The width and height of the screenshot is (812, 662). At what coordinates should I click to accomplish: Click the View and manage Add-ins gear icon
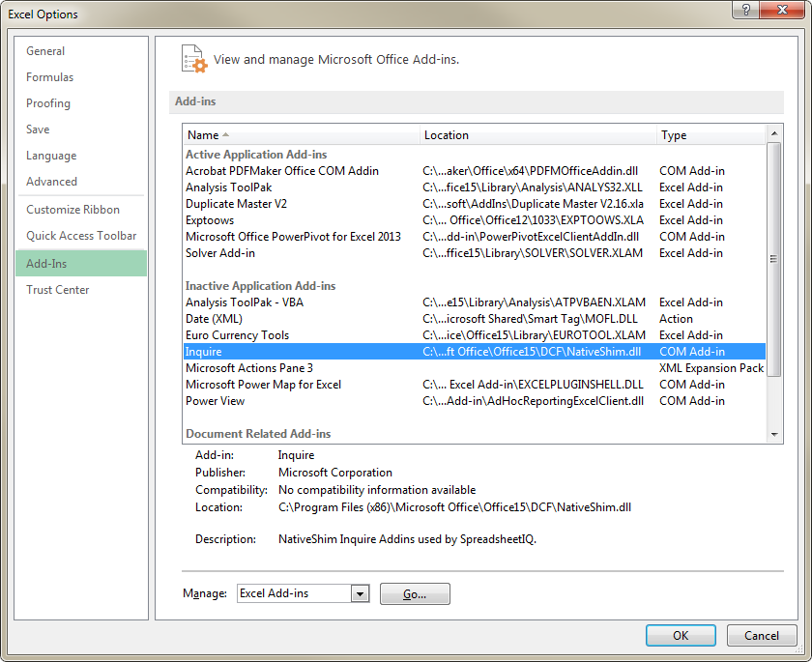click(x=192, y=58)
